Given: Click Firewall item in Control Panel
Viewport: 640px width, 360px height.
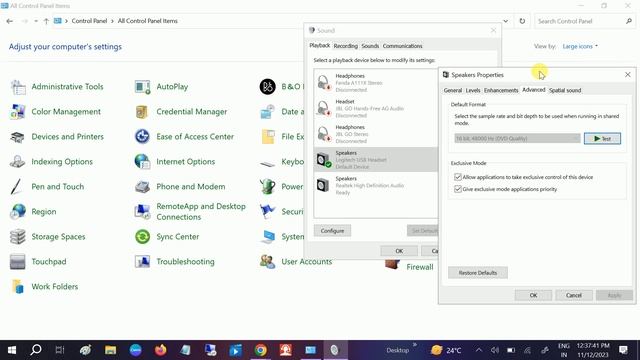Looking at the screenshot, I should (420, 267).
